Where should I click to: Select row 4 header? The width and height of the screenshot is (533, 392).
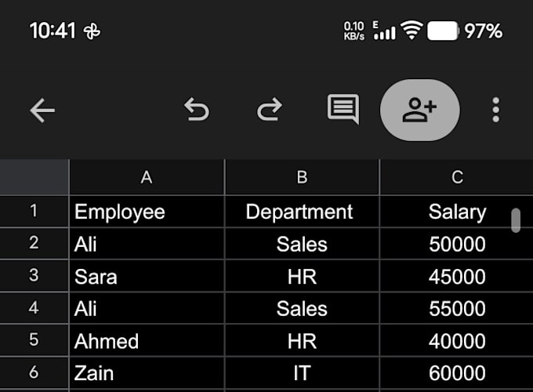click(x=34, y=308)
